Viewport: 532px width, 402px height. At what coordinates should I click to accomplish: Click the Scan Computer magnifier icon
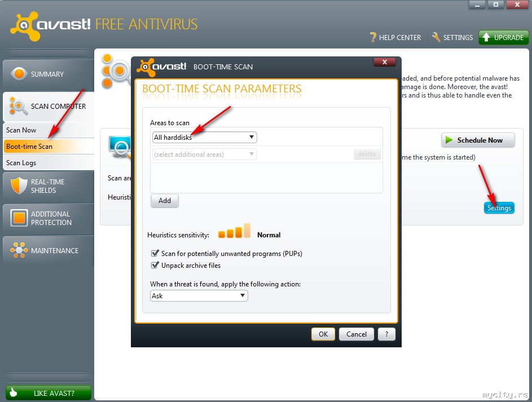[18, 106]
